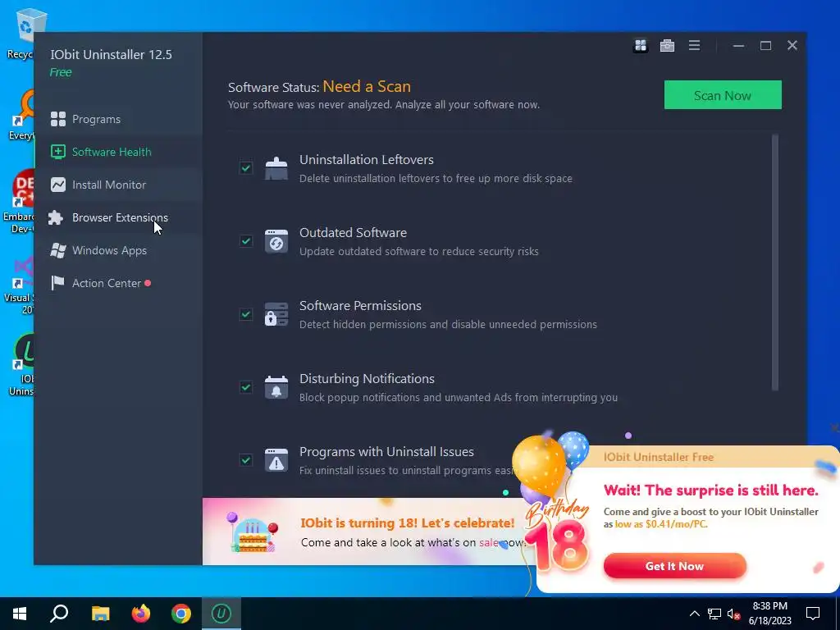Click Get It Now in promo popup
Screen dimensions: 840x630
pos(674,566)
